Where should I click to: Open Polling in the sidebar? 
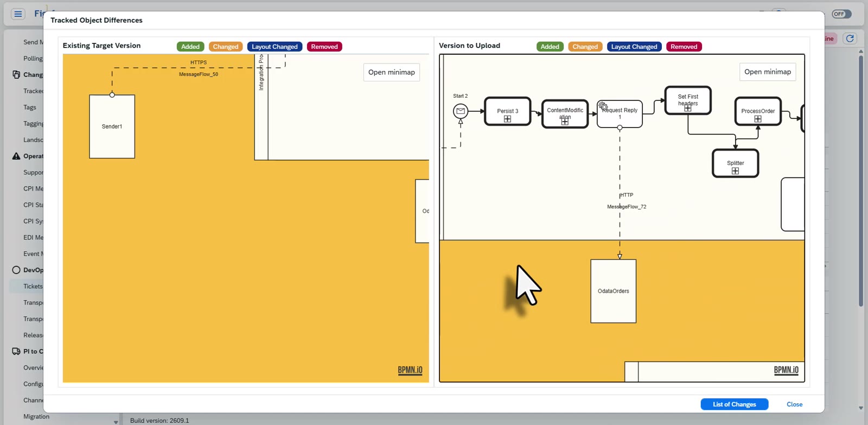33,58
